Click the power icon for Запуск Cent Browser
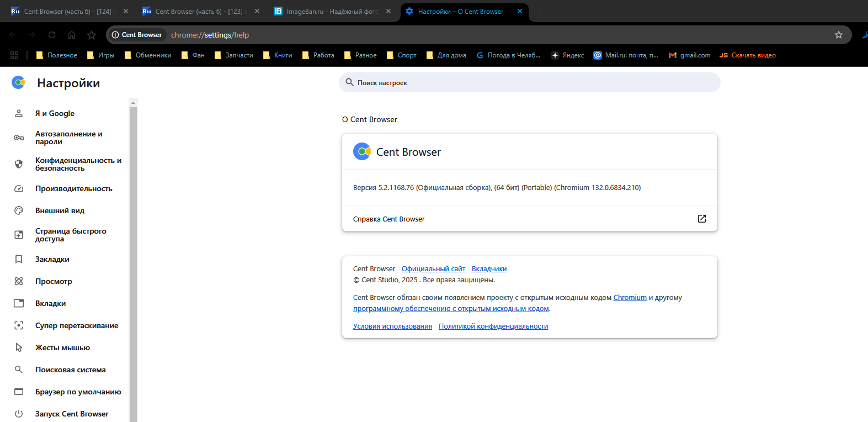Screen dimensions: 868x422 (19, 414)
